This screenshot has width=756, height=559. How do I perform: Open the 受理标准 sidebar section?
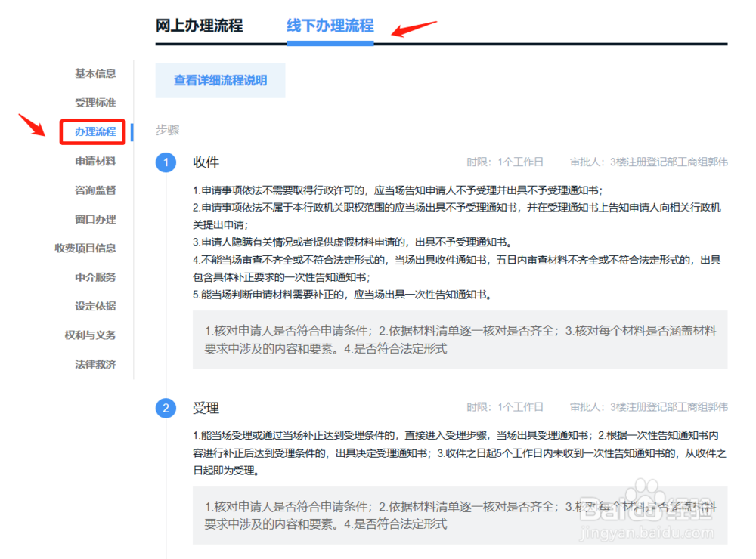(95, 103)
